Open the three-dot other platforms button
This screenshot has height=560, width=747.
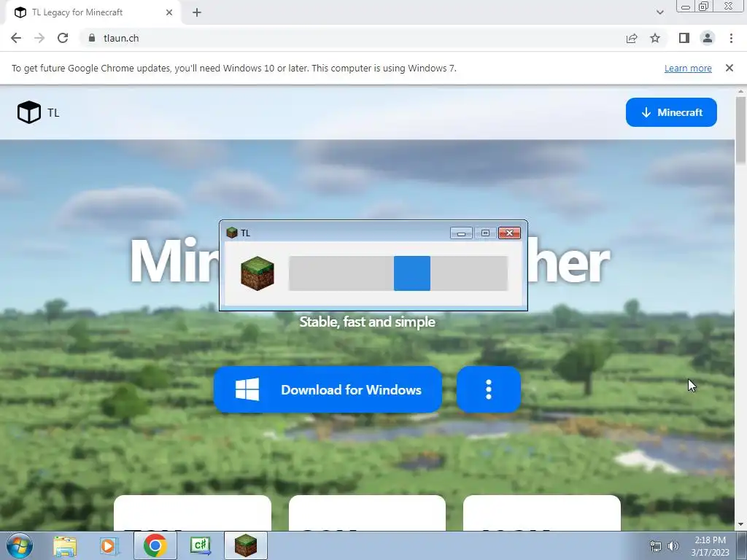[488, 389]
